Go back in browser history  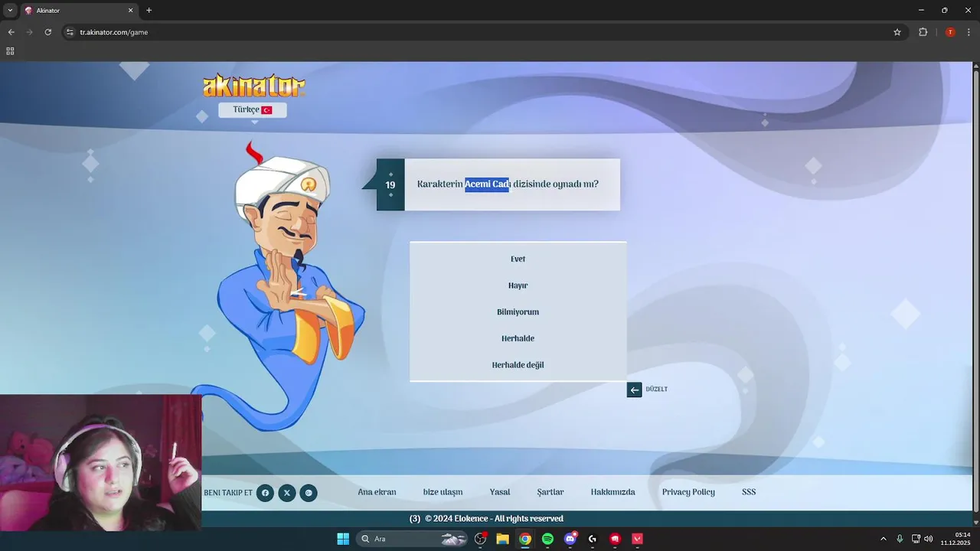coord(11,32)
